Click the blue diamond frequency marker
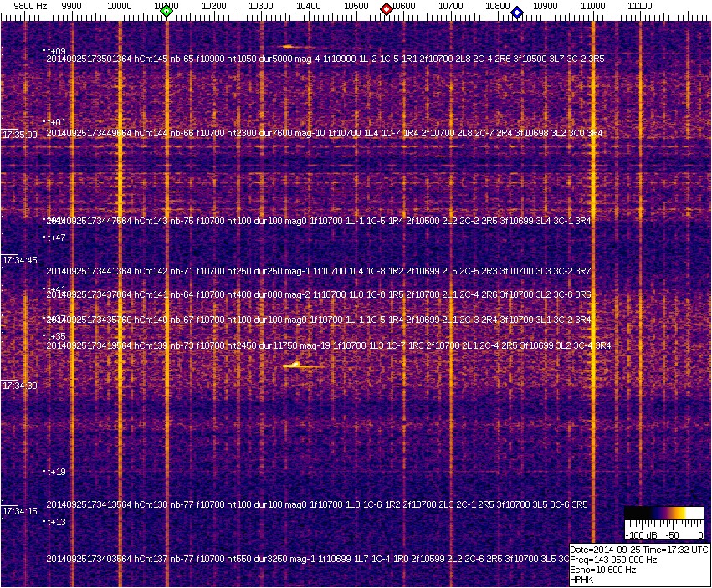The image size is (712, 588). tap(517, 13)
